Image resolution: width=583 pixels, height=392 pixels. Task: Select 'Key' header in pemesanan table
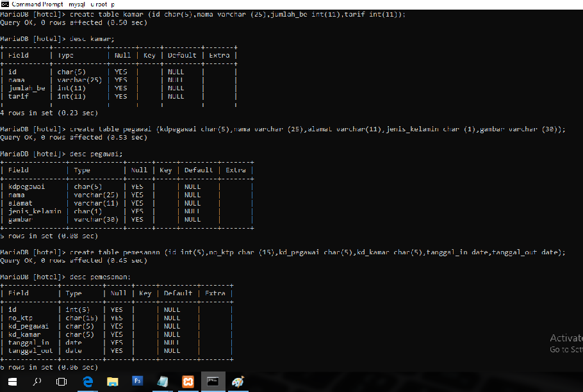tap(145, 293)
